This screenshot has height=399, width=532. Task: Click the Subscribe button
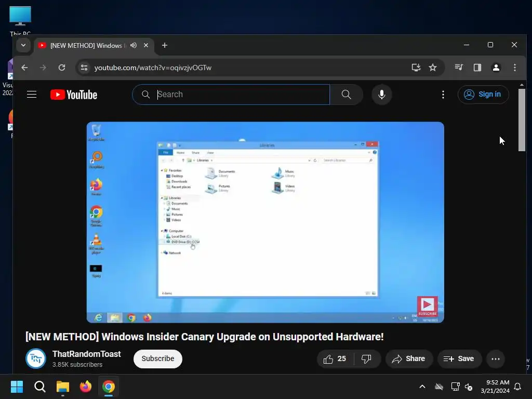(x=158, y=358)
